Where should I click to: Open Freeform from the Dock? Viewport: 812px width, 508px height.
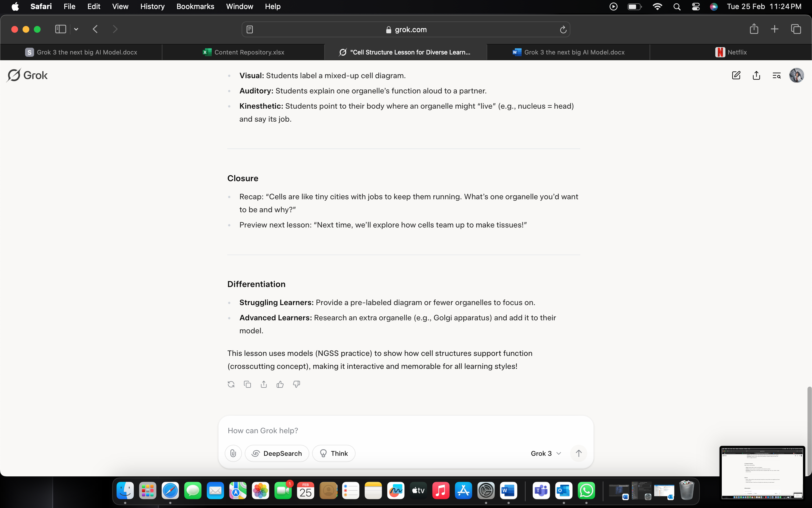(x=396, y=491)
